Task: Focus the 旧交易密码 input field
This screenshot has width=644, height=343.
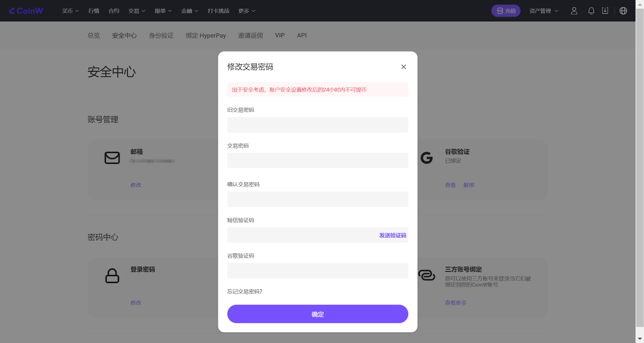Action: [317, 125]
